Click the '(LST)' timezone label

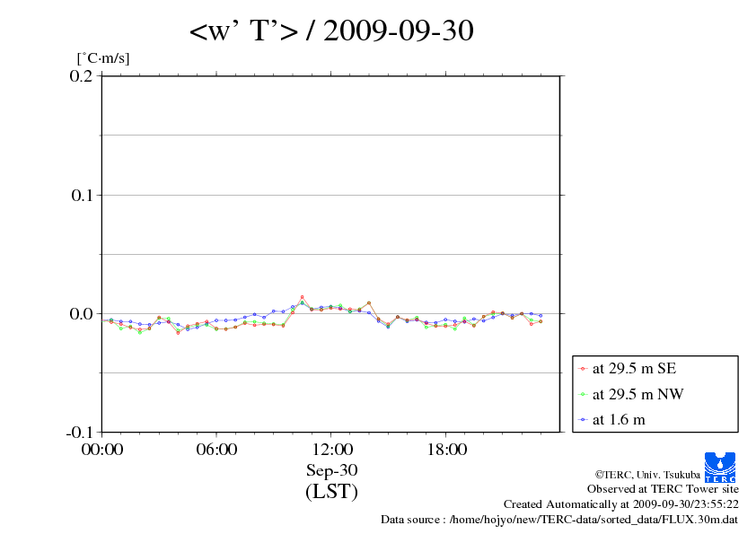pos(331,491)
